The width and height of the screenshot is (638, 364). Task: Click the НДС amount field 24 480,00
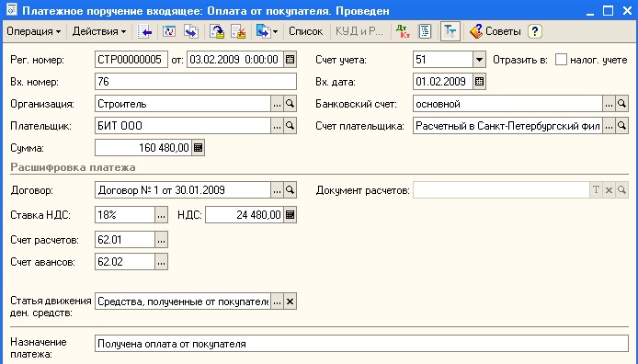tap(245, 215)
